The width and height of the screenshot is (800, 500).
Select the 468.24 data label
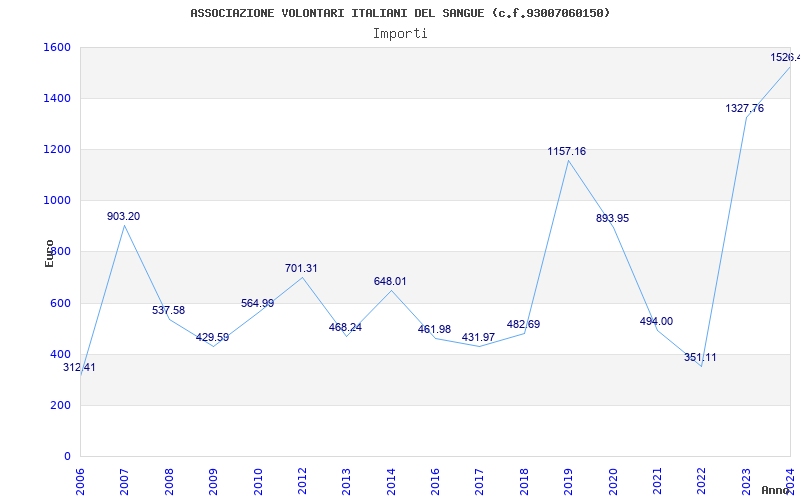pyautogui.click(x=345, y=328)
